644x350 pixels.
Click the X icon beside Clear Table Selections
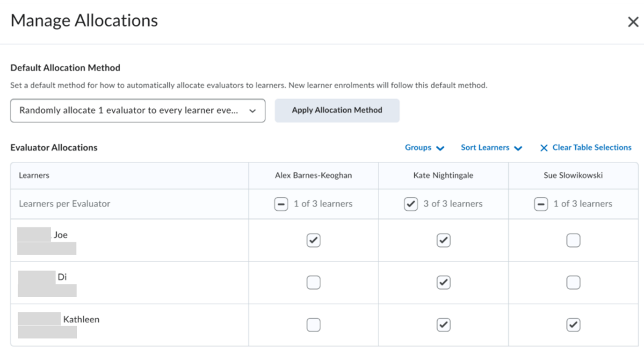(x=543, y=148)
